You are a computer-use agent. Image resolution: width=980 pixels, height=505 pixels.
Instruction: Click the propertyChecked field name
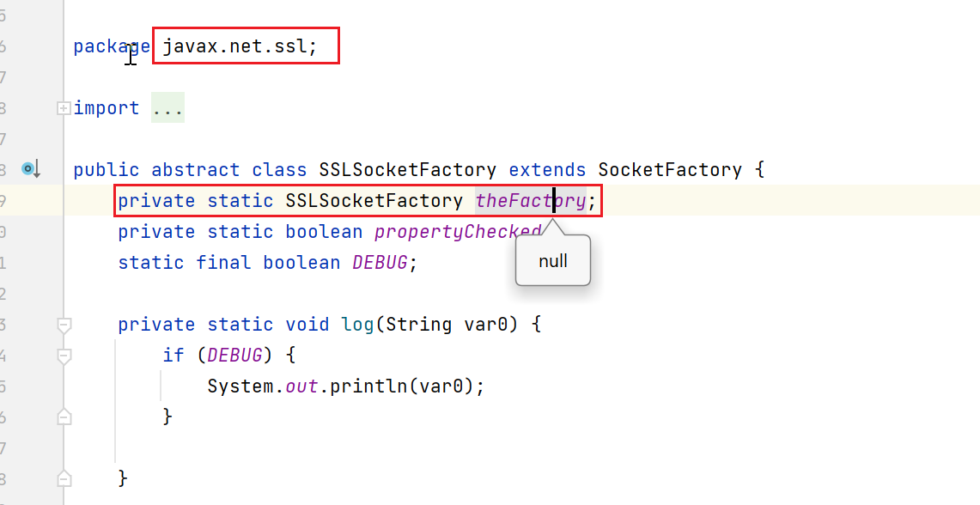pos(457,232)
